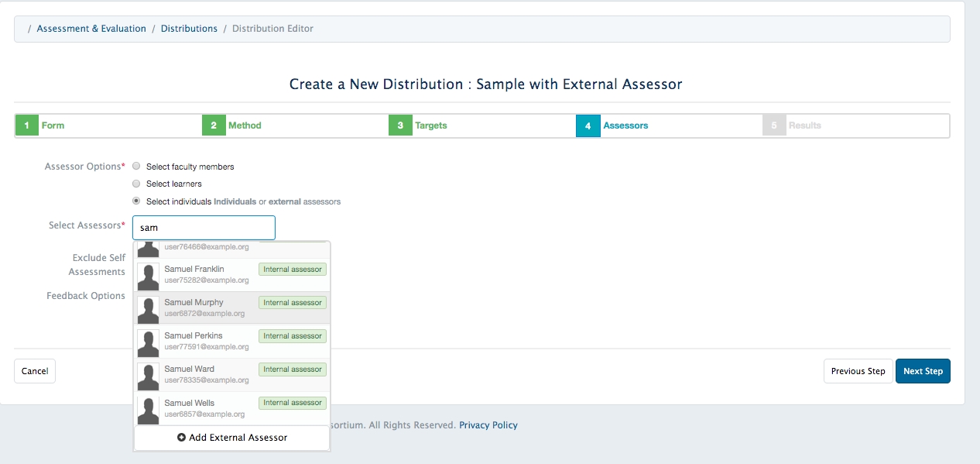Click the Next Step button
980x464 pixels.
(922, 371)
